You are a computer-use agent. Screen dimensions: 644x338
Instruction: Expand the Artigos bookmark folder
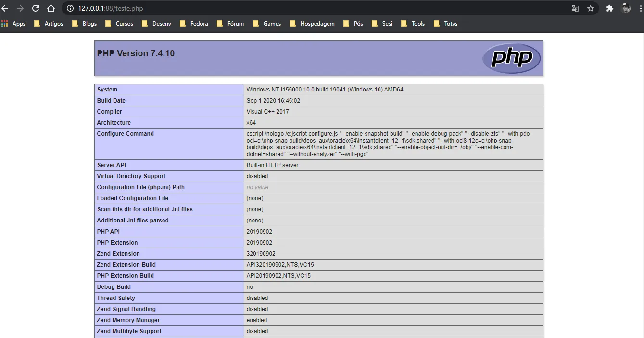49,24
